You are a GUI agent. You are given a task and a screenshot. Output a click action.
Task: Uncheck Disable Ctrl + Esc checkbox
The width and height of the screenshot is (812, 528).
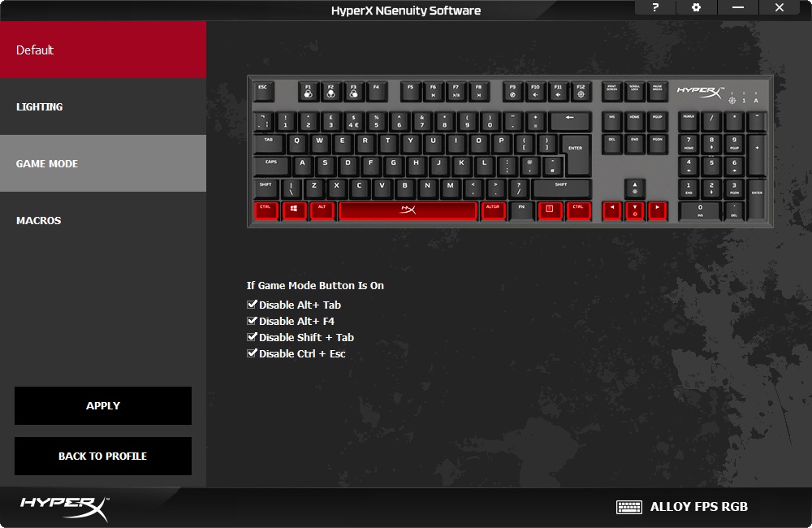click(252, 353)
